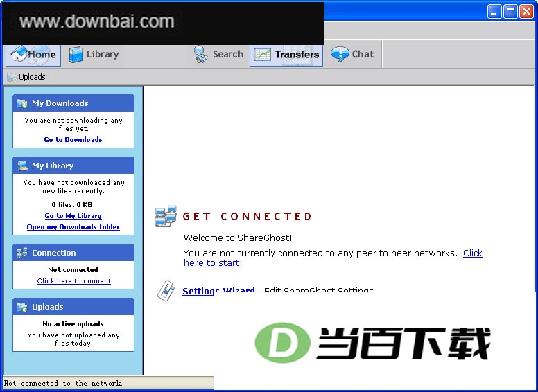Click the Uploads folder icon in toolbar
The width and height of the screenshot is (538, 392).
[12, 77]
